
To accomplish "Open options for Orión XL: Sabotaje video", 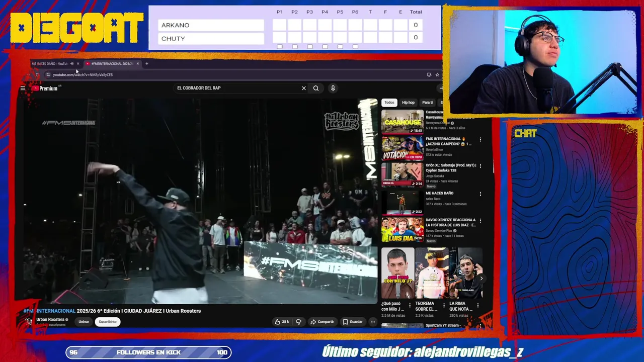I will [x=480, y=166].
